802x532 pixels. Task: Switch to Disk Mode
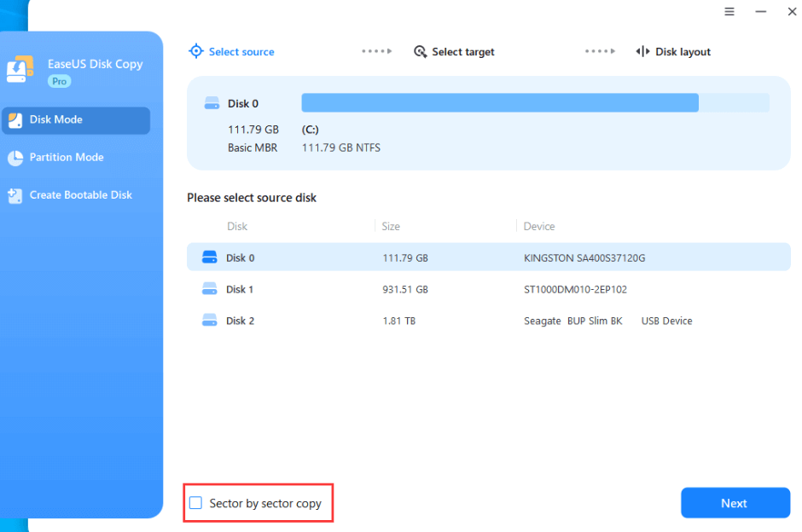click(76, 120)
